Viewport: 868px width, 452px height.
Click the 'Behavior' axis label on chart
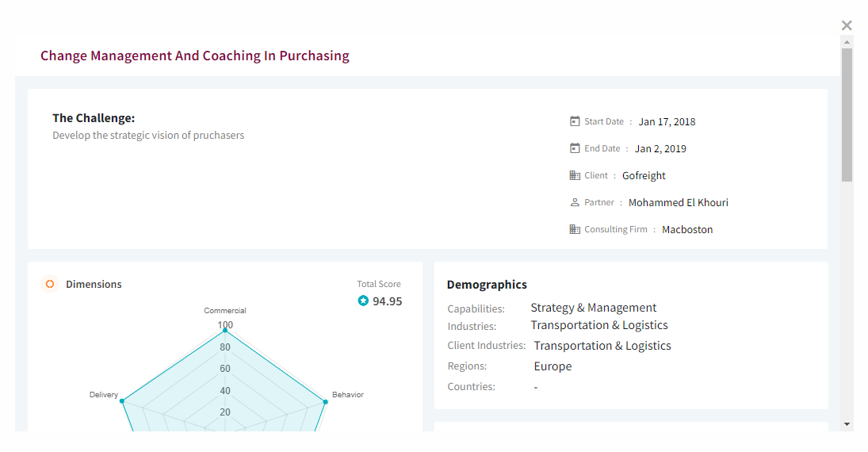348,395
